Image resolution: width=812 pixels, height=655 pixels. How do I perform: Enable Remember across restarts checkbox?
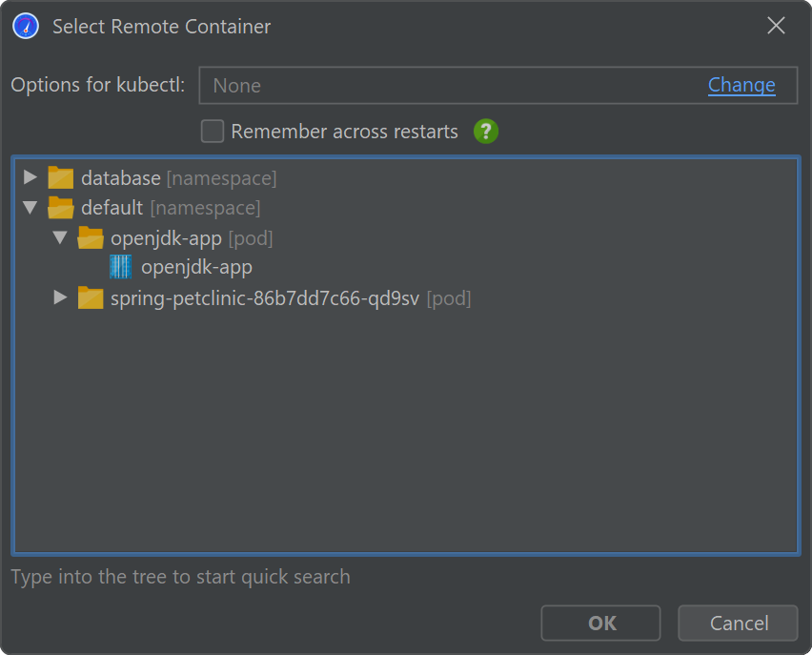[x=213, y=132]
